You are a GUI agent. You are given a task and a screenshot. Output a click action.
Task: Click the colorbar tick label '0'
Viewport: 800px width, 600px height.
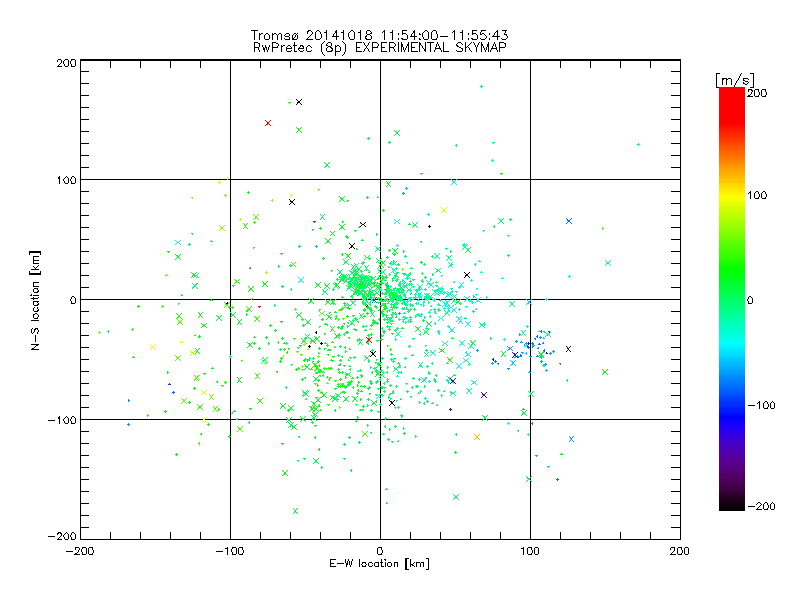pos(750,300)
